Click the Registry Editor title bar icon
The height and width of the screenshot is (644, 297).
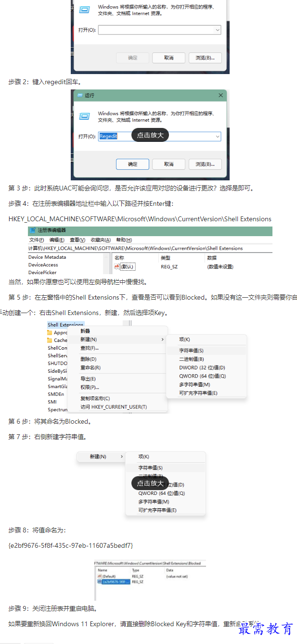(32, 230)
